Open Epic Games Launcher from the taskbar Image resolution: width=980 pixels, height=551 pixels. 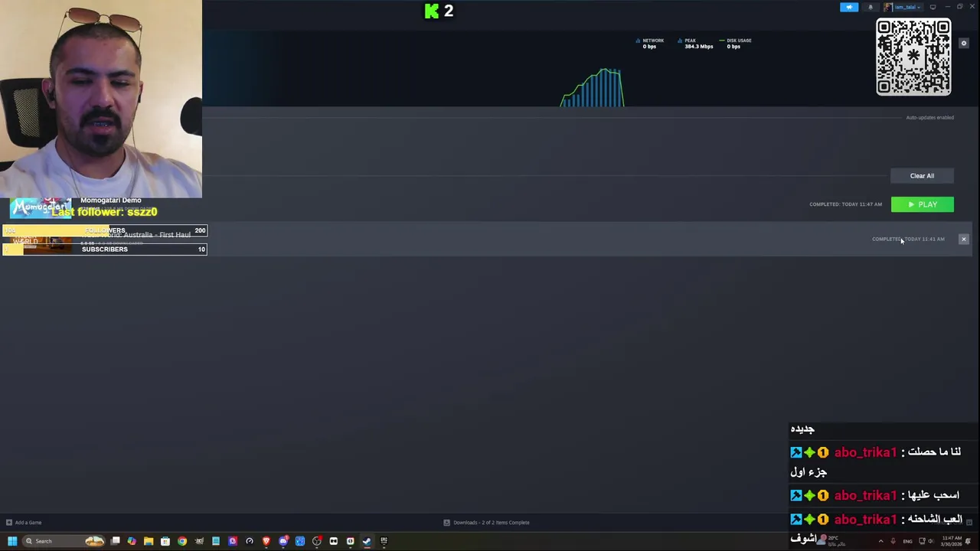click(384, 541)
